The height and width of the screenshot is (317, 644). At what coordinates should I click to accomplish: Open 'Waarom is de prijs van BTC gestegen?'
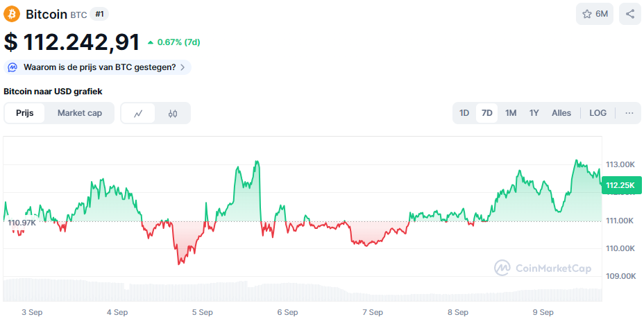(97, 67)
